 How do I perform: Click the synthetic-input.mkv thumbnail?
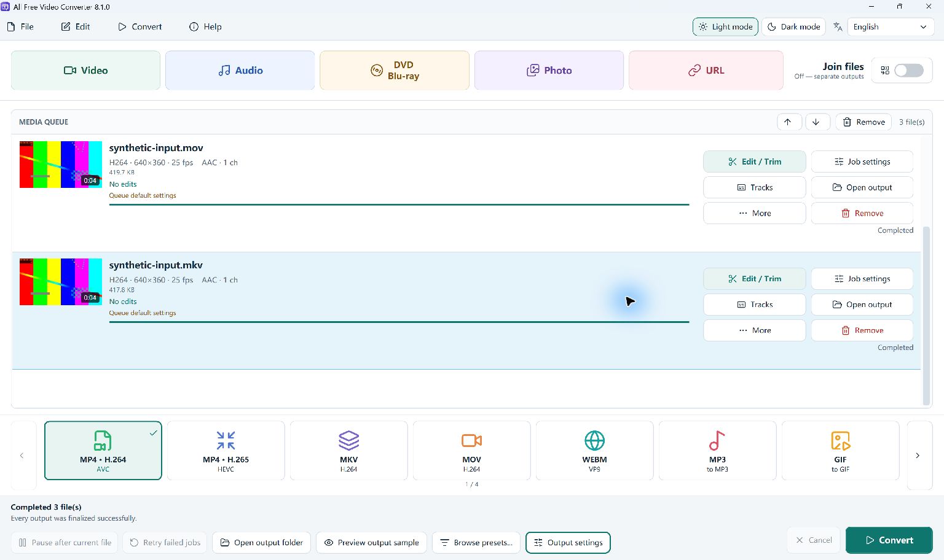pos(61,282)
